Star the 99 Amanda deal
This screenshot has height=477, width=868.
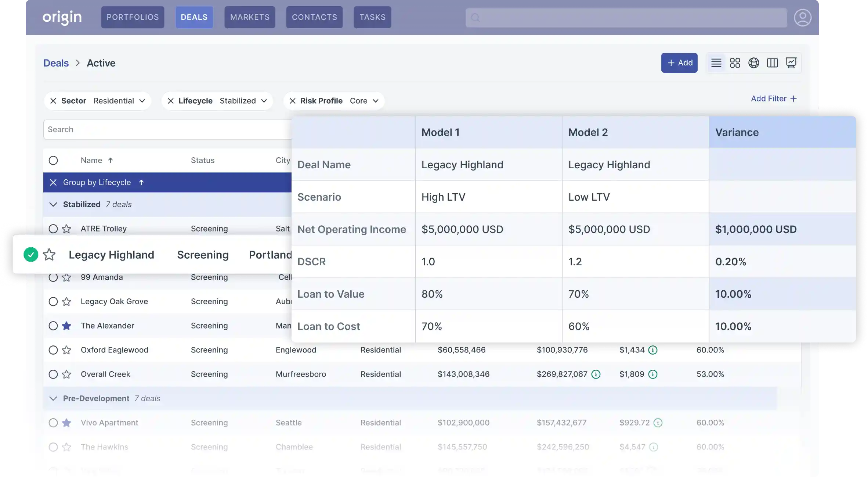pyautogui.click(x=66, y=277)
